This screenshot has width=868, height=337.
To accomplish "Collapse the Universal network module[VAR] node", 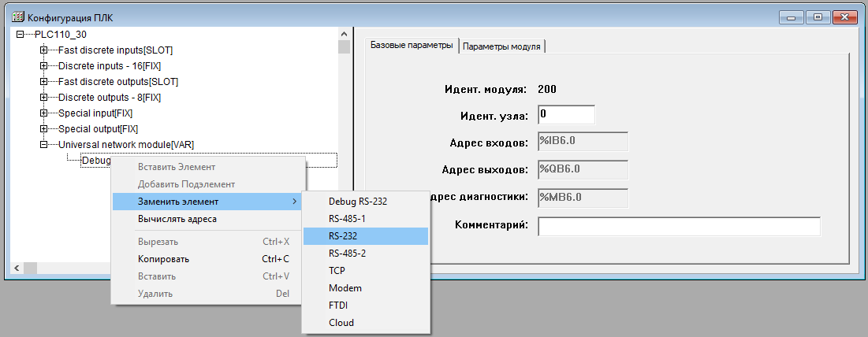I will click(44, 144).
